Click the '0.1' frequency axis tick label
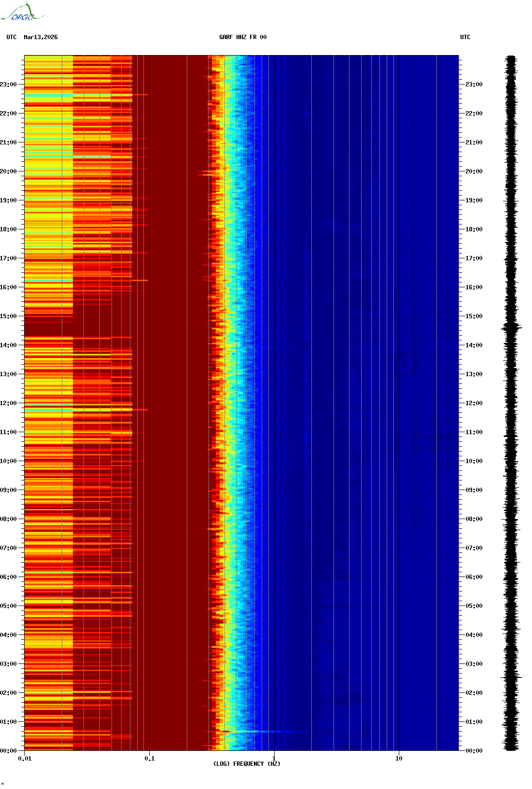 click(150, 759)
